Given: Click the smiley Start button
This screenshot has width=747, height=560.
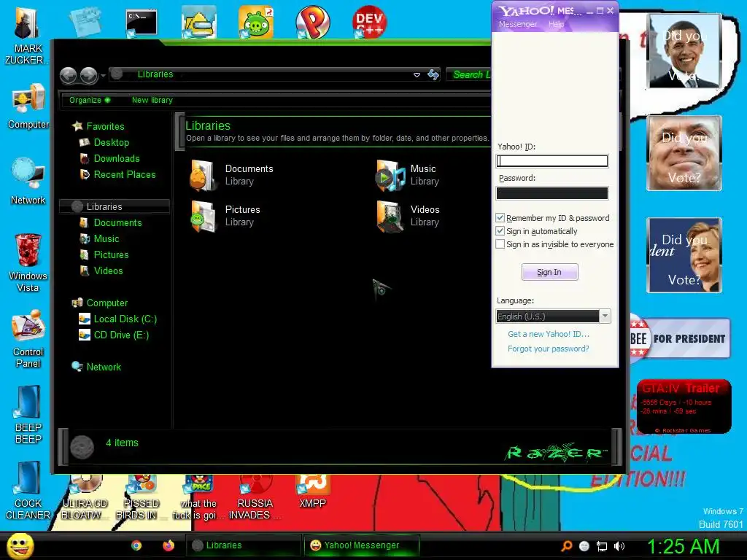Looking at the screenshot, I should [x=20, y=545].
